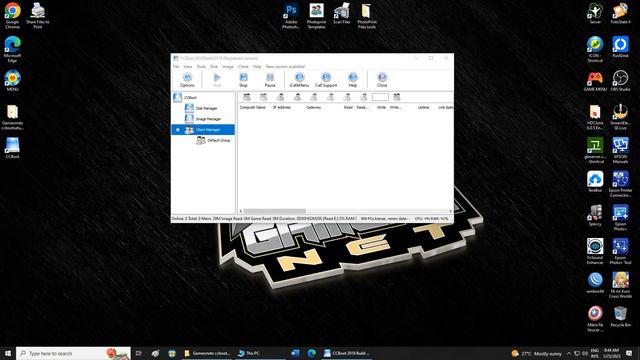Viewport: 640px width, 360px height.
Task: Open Photoprint Templates desktop icon
Action: 316,16
